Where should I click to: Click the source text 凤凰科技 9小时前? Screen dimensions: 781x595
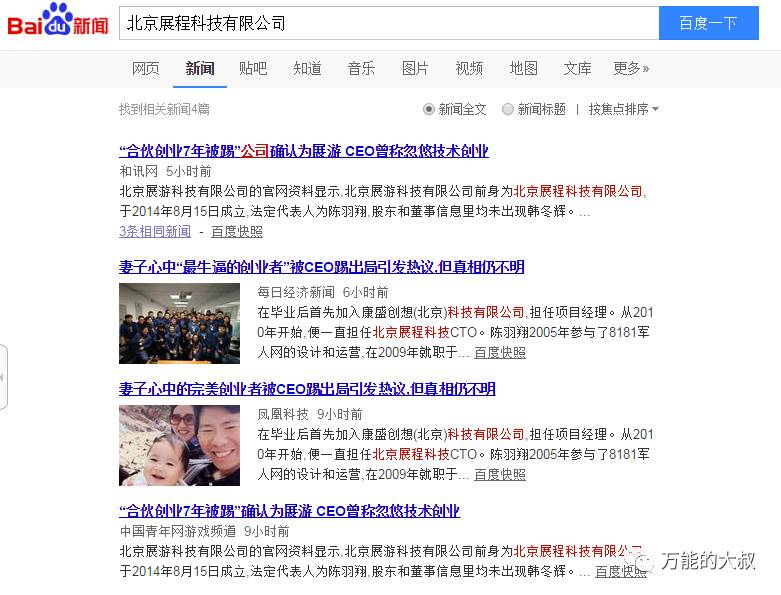click(310, 414)
